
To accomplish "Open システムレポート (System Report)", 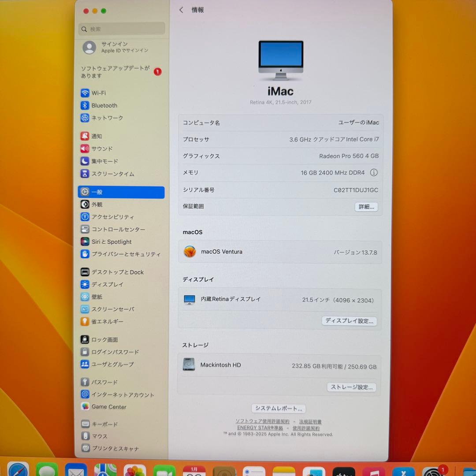I will [x=278, y=408].
